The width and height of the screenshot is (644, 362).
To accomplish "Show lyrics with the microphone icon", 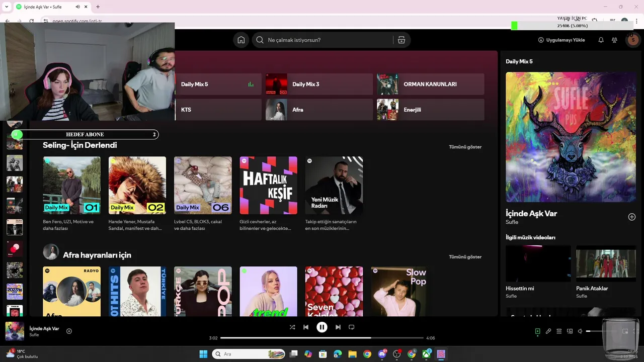I will pyautogui.click(x=548, y=331).
